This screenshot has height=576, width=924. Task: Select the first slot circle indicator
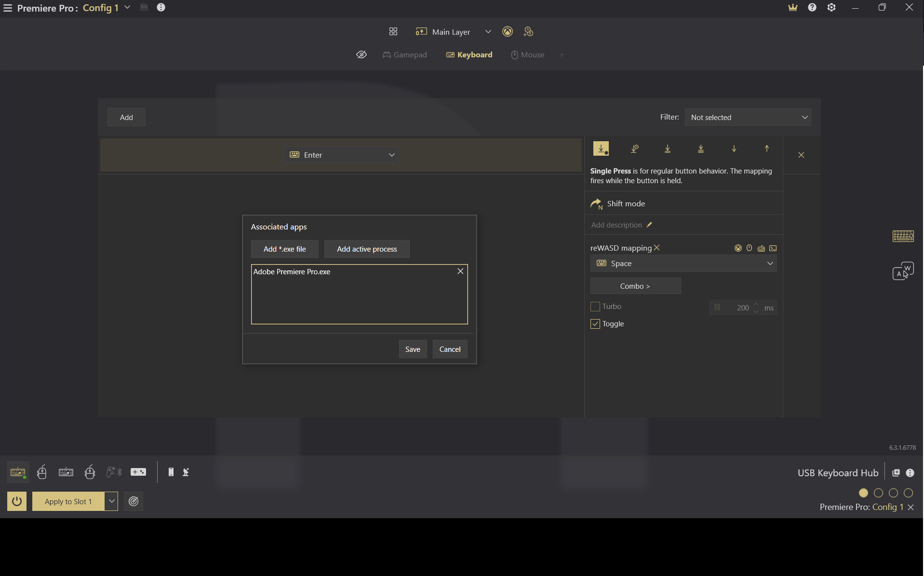pyautogui.click(x=863, y=493)
